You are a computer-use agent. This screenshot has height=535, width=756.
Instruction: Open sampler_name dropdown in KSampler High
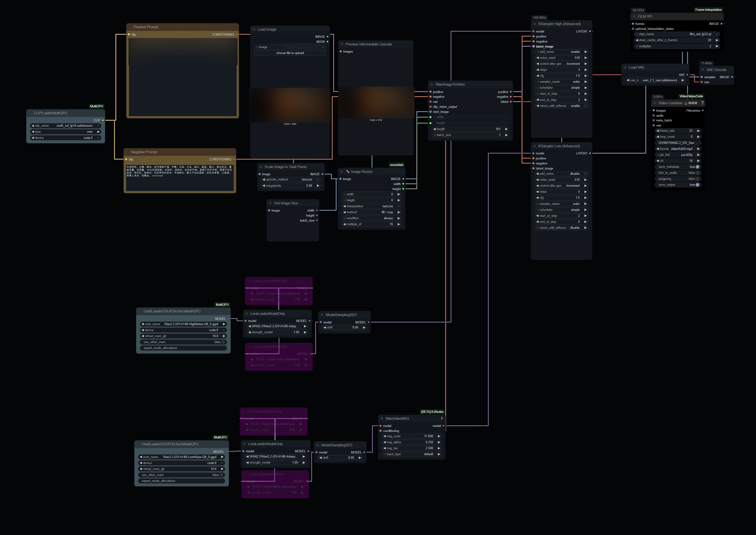(x=561, y=82)
